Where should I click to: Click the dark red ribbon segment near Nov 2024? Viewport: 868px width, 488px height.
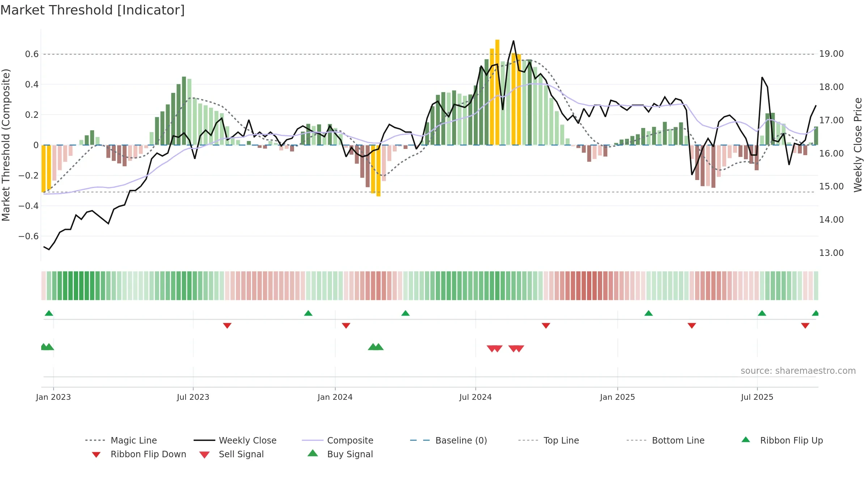coord(589,286)
